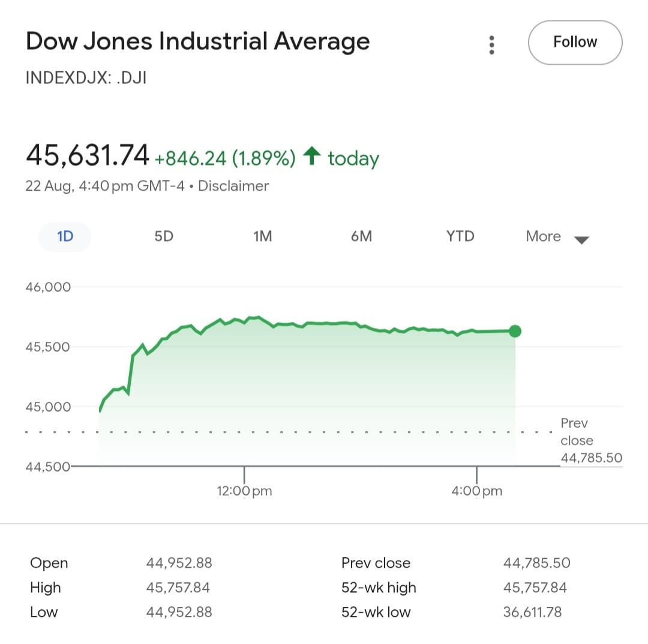Click the Prev close label on chart

(x=577, y=432)
